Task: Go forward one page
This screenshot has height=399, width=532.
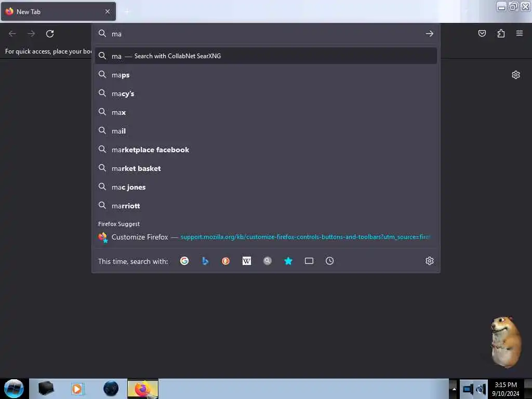Action: click(x=31, y=34)
